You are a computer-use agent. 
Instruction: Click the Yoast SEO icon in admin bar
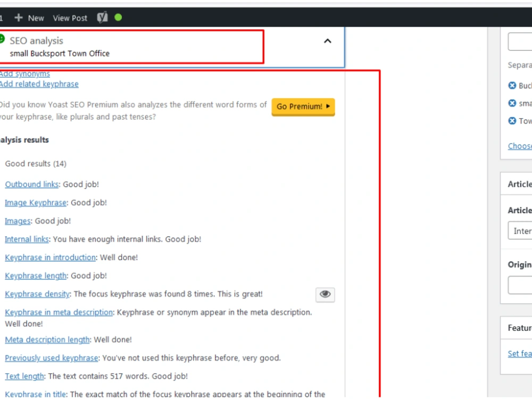click(103, 18)
